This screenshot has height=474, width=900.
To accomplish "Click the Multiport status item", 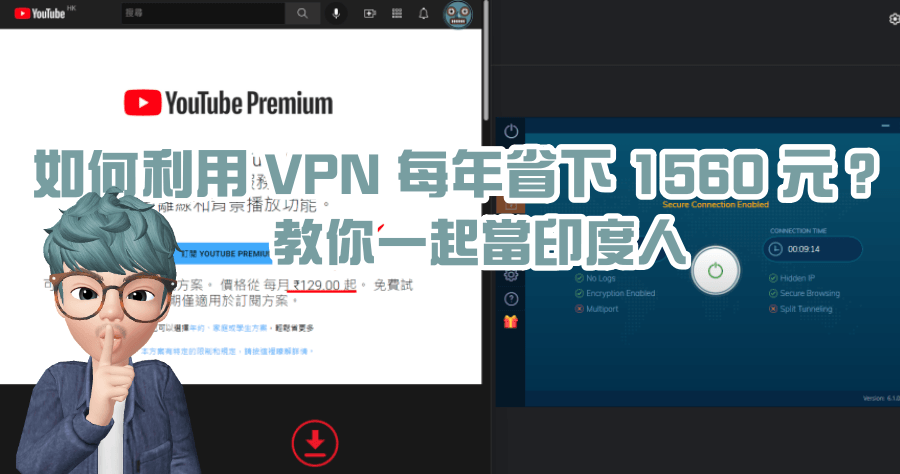I will pos(596,309).
